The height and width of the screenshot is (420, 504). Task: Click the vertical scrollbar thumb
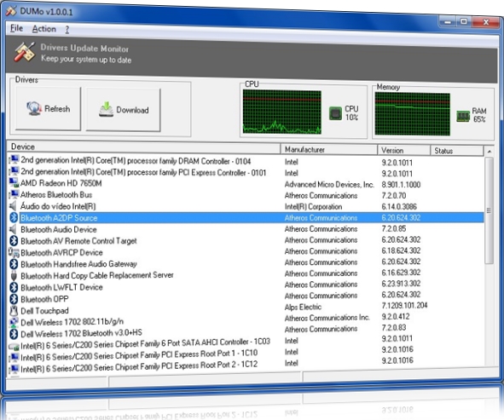[x=490, y=210]
